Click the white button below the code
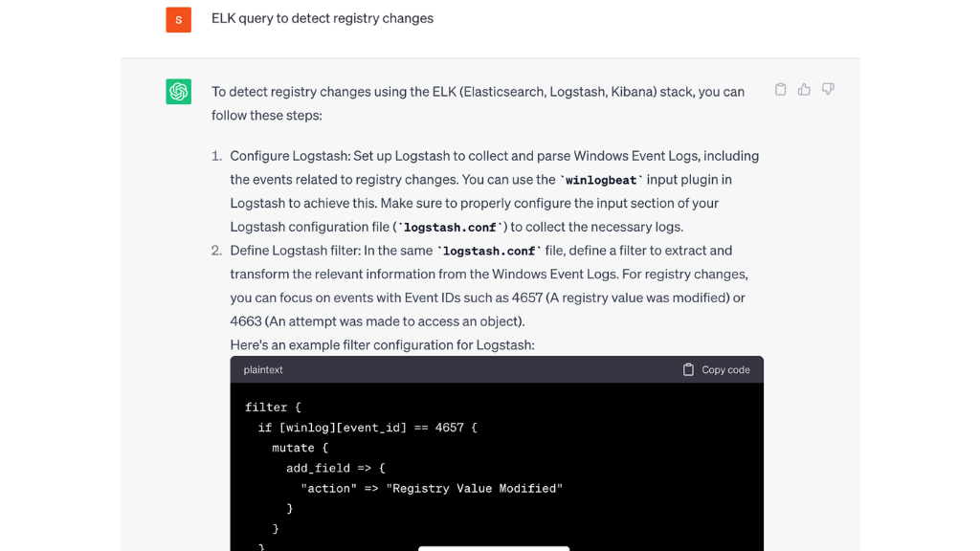Image resolution: width=980 pixels, height=551 pixels. pyautogui.click(x=494, y=548)
